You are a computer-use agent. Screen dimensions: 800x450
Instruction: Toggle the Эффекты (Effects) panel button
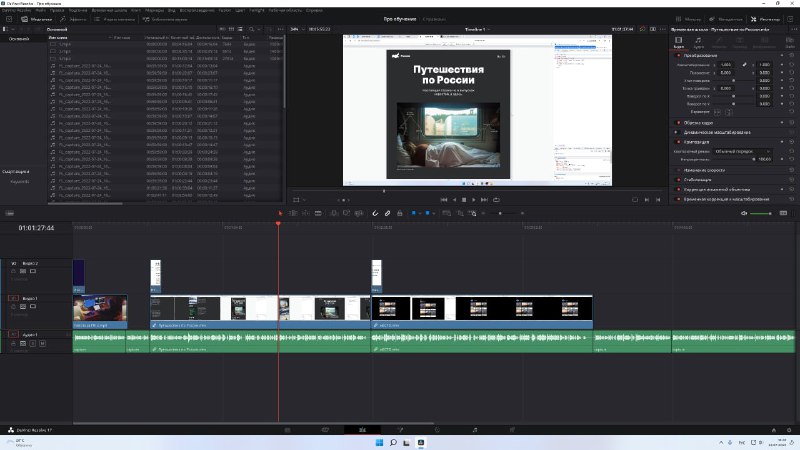tap(73, 19)
